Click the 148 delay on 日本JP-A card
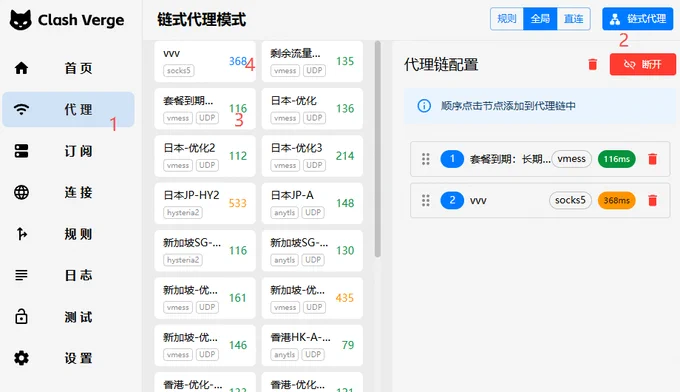The width and height of the screenshot is (680, 392). point(345,203)
